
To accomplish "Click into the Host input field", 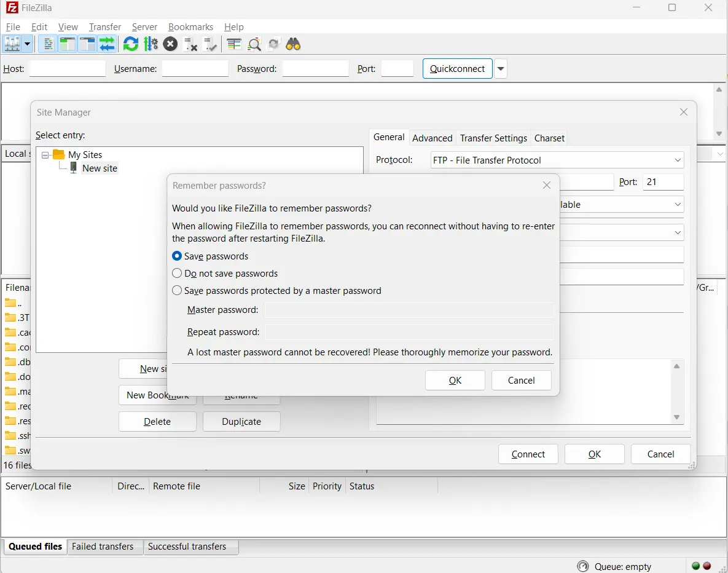I will [68, 69].
